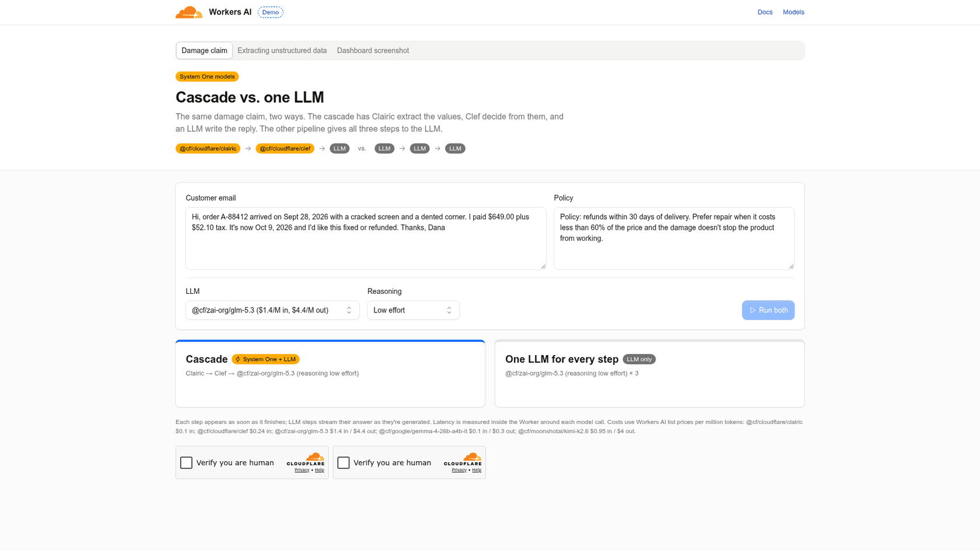Click Cloudflare logo in second verification widget
The image size is (980, 551).
click(x=463, y=459)
